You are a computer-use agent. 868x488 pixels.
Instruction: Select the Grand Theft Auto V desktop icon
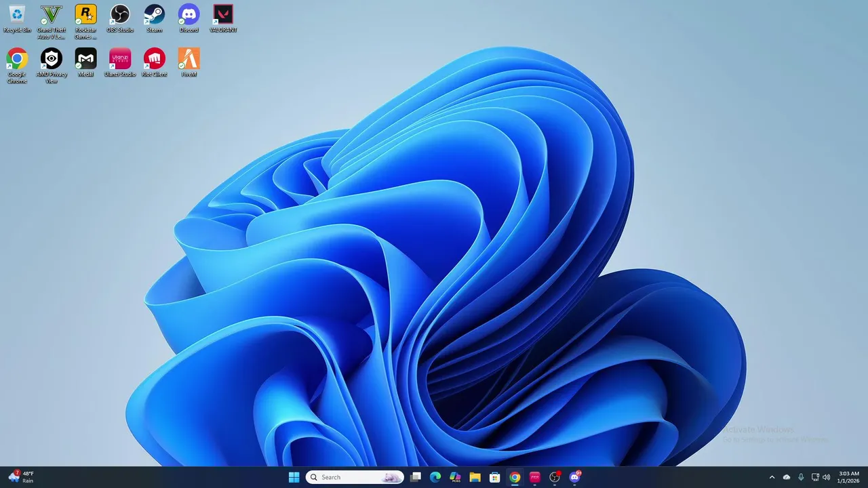tap(52, 22)
